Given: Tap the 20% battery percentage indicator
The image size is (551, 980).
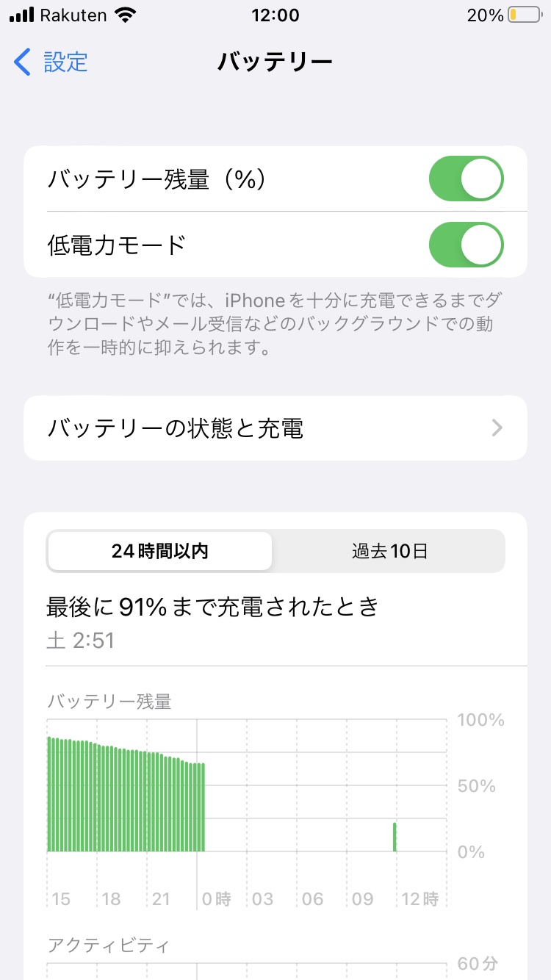Looking at the screenshot, I should coord(485,15).
